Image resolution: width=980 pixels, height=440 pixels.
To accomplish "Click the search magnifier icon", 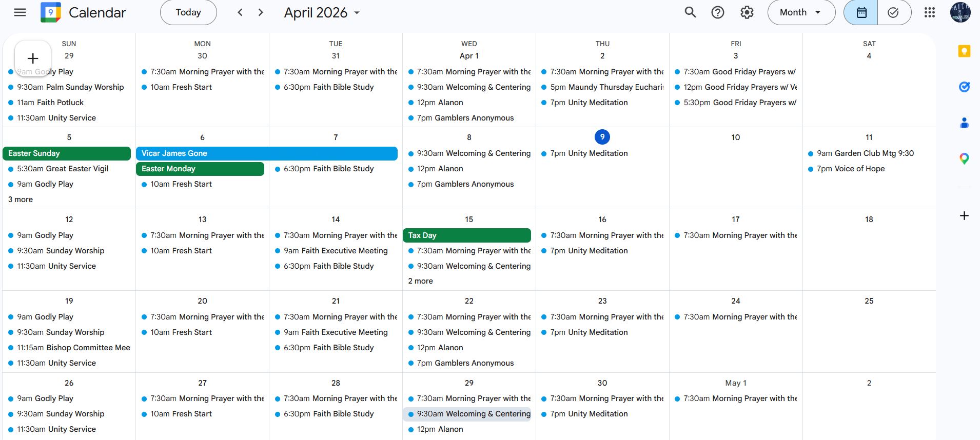I will 690,12.
